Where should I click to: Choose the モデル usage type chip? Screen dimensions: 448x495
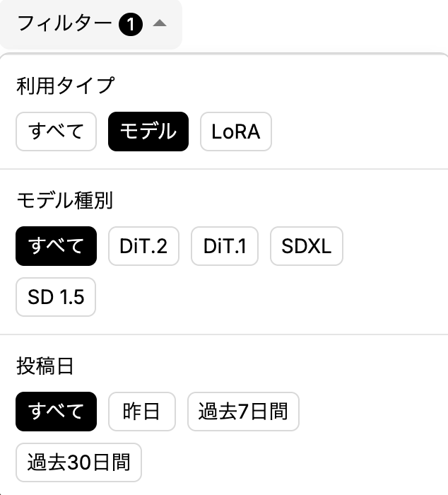click(x=148, y=132)
